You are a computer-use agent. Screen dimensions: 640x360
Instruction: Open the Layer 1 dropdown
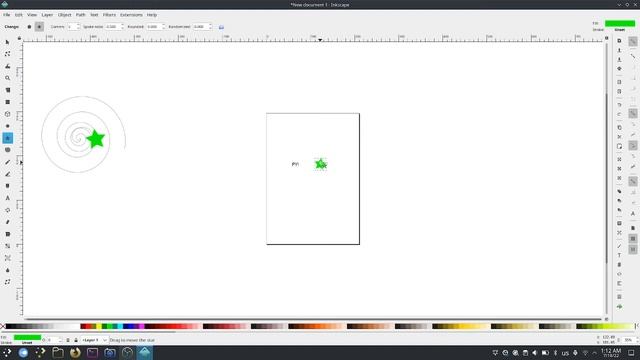tap(94, 340)
